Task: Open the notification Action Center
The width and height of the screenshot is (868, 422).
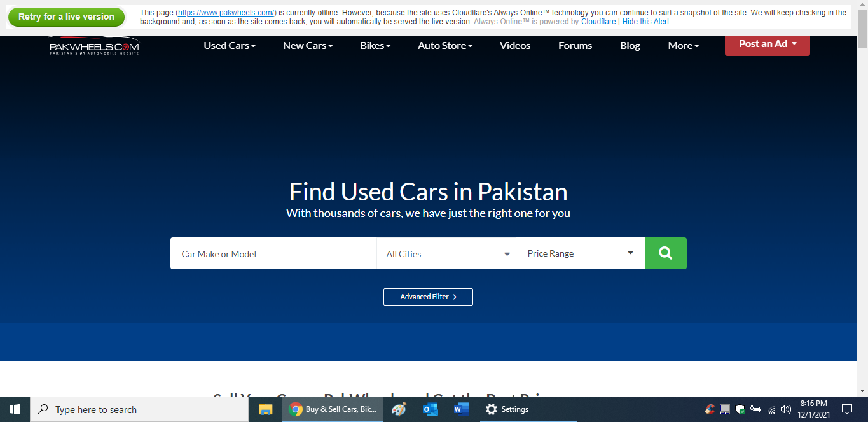Action: pyautogui.click(x=846, y=409)
